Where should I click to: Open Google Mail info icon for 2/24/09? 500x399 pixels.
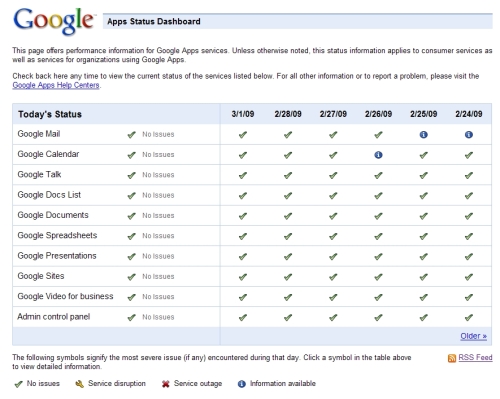(x=469, y=135)
